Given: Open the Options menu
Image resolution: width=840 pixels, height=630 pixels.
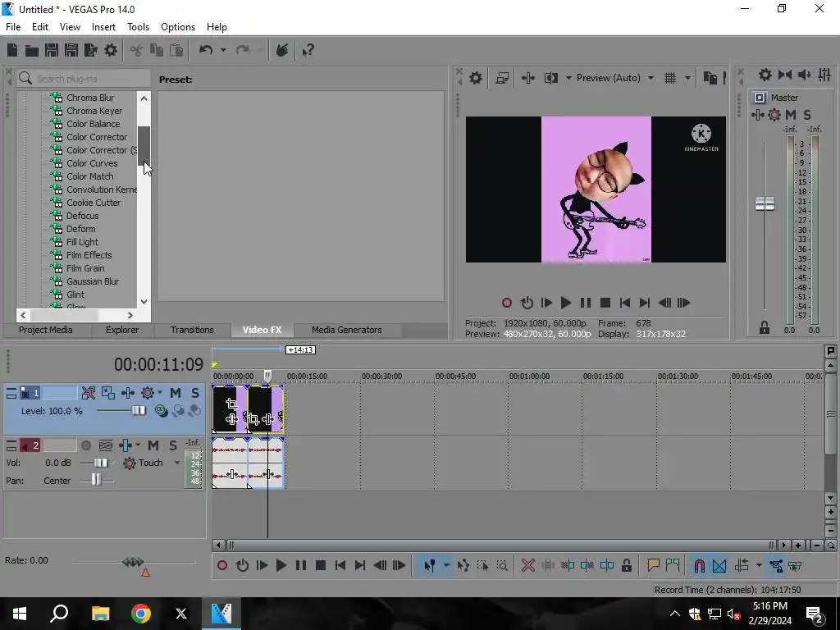Looking at the screenshot, I should (x=178, y=27).
